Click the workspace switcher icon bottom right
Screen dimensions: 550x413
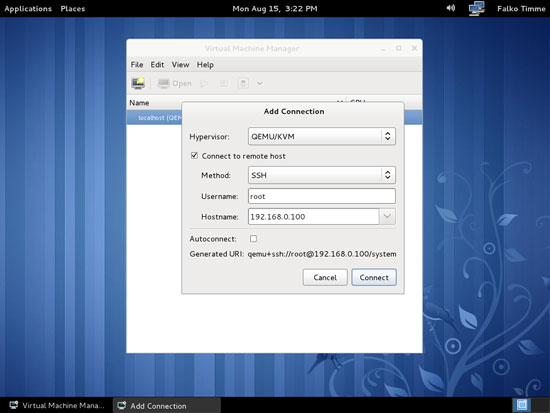(522, 405)
